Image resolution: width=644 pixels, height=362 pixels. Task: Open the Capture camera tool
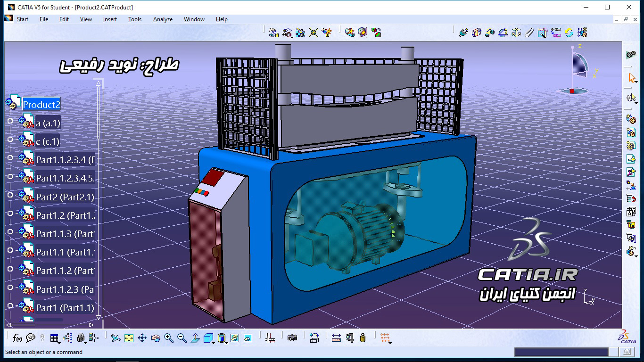click(x=292, y=338)
